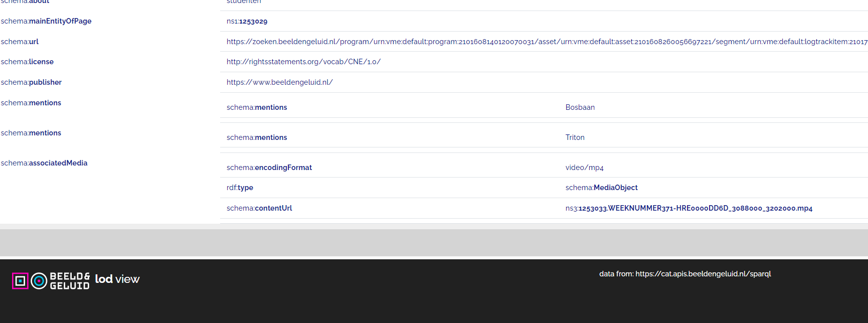Open the WEEKNUMMER371 mp4 content URL

pos(689,208)
